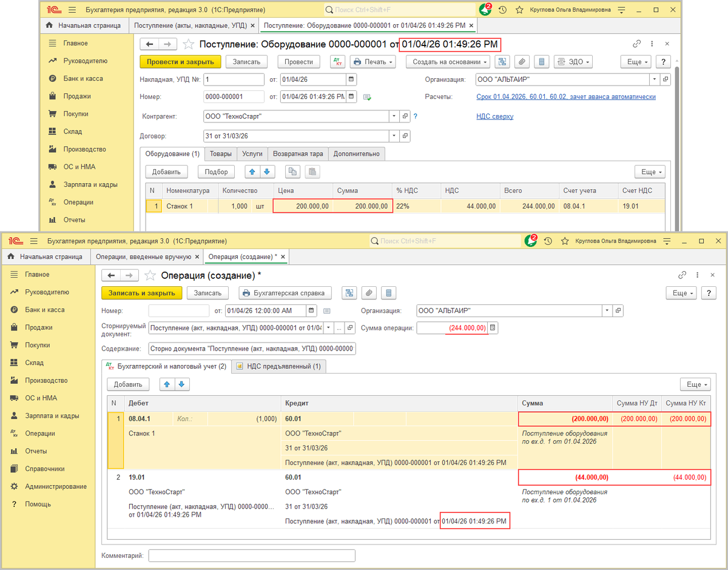Expand Создать на основании dropdown

[448, 62]
